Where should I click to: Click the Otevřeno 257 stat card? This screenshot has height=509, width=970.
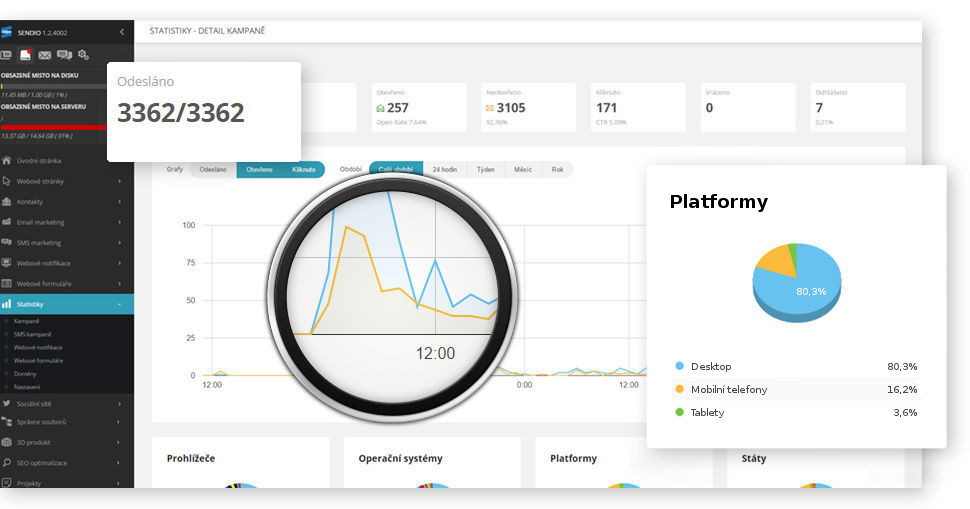(419, 107)
